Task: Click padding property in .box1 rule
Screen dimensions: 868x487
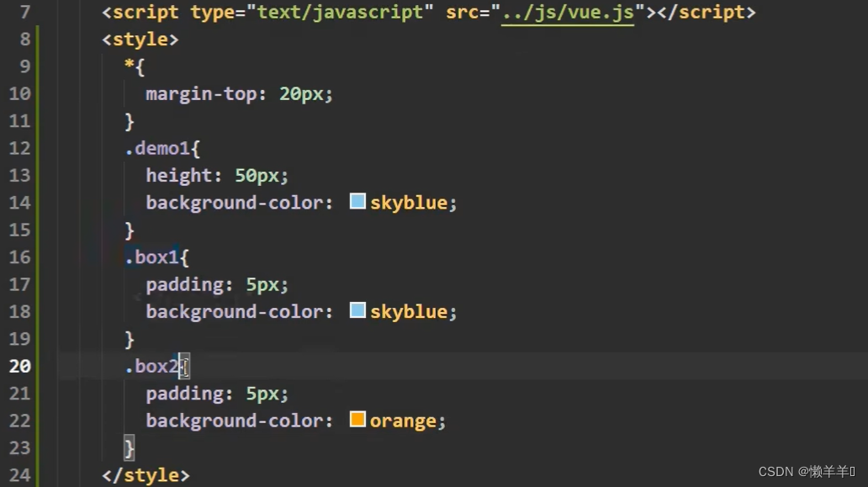Action: 184,284
